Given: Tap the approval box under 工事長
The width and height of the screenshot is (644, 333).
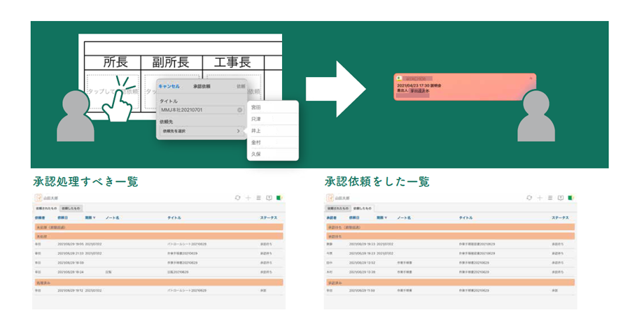Looking at the screenshot, I should coord(234,92).
